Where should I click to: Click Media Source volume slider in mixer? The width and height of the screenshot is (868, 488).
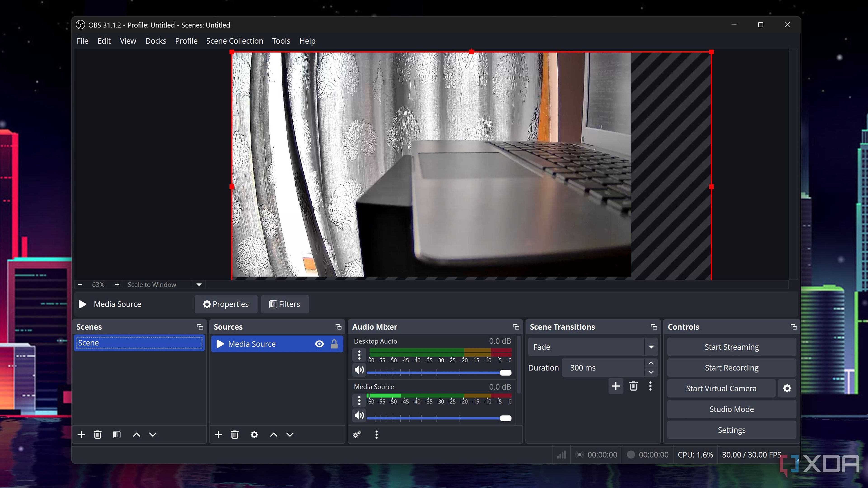(438, 418)
